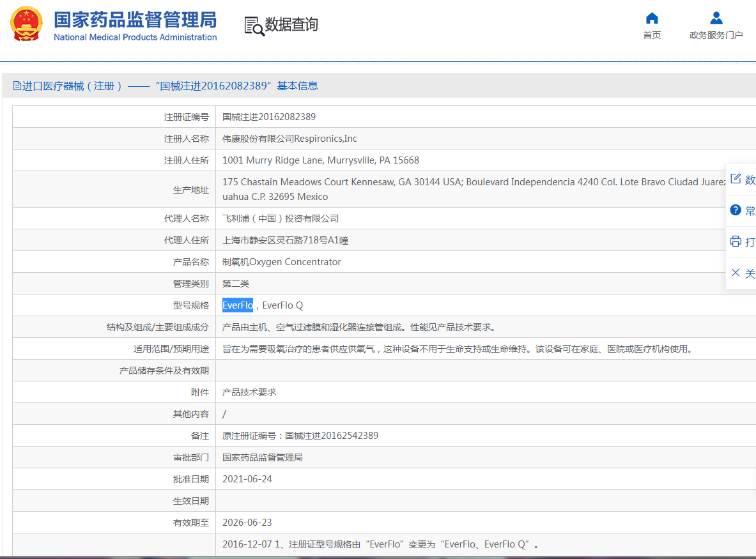The image size is (756, 559).
Task: Click 上海市静安区灵石路718号A1幢 address
Action: [286, 240]
